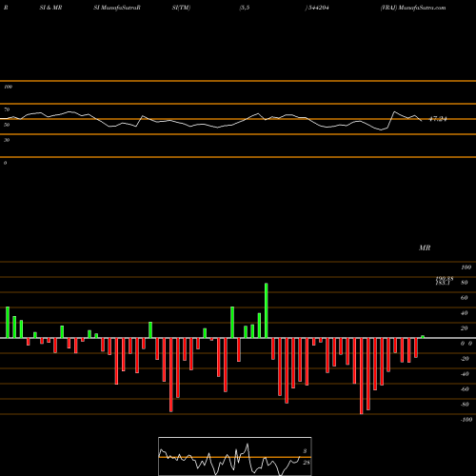Click RSI axis label 70
Image resolution: width=476 pixels, height=476 pixels.
pos(7,109)
